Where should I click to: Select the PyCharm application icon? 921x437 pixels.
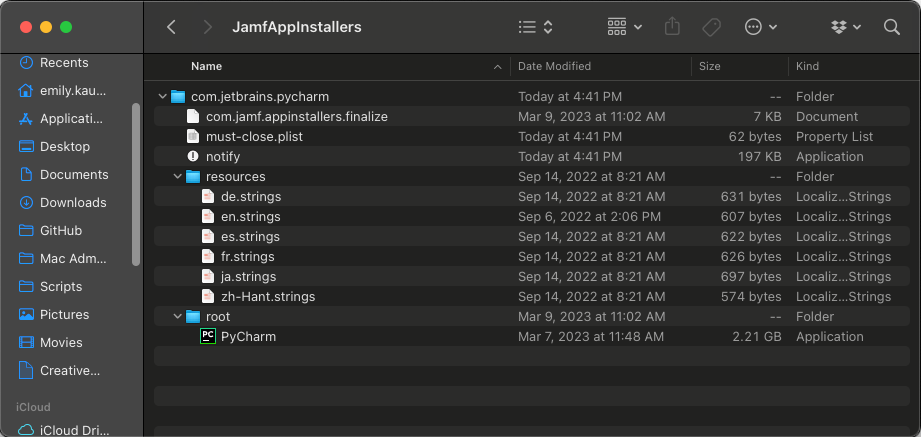208,337
